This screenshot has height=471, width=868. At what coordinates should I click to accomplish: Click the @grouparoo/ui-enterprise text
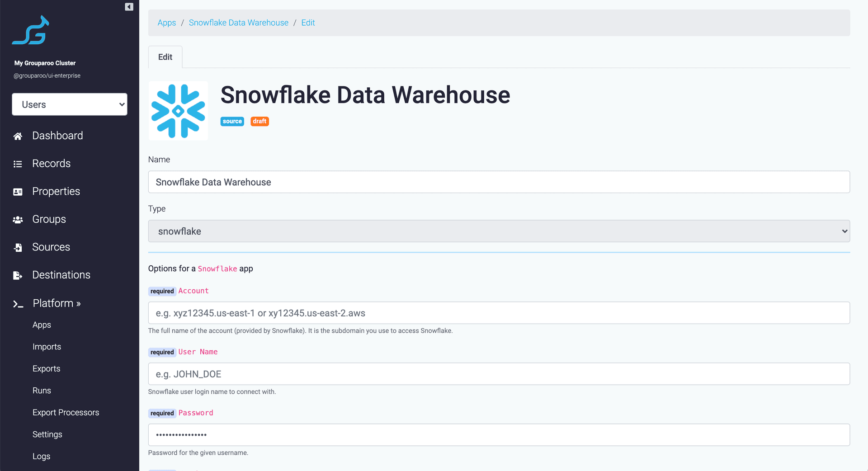point(47,76)
